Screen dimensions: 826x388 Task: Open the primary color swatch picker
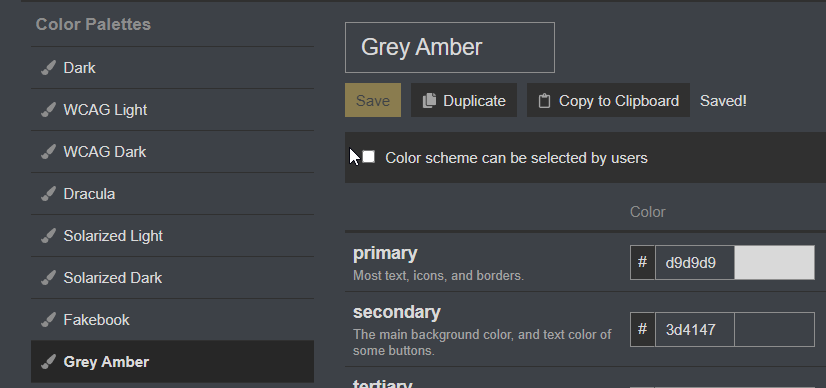(774, 262)
